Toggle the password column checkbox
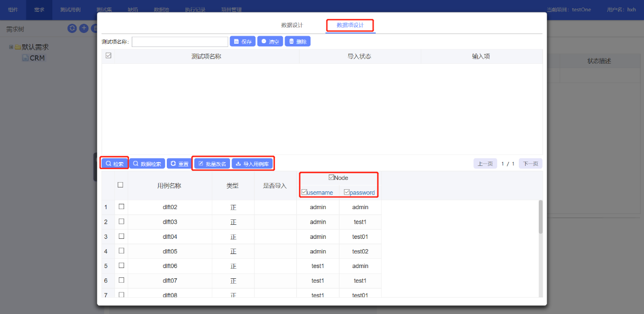644x314 pixels. click(x=347, y=192)
